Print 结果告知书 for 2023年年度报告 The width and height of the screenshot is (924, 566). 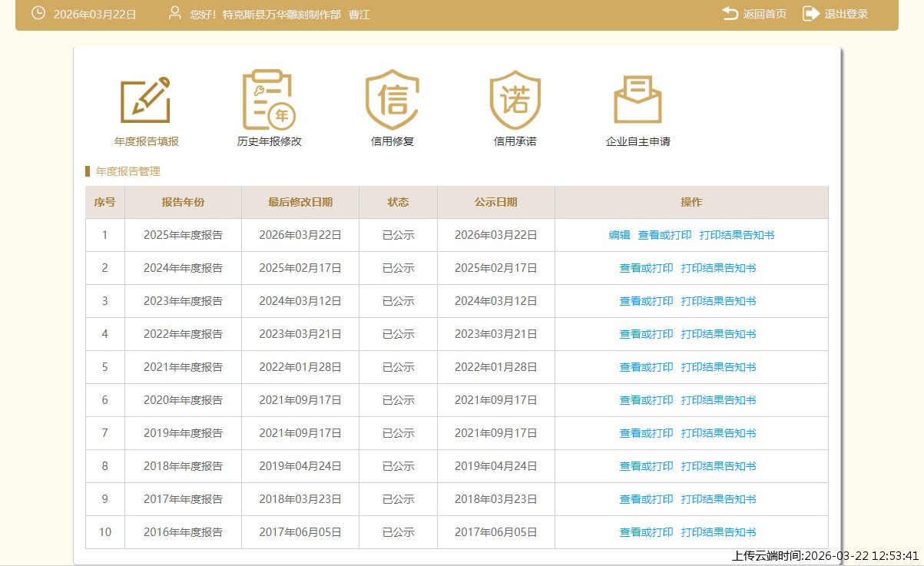click(x=718, y=301)
